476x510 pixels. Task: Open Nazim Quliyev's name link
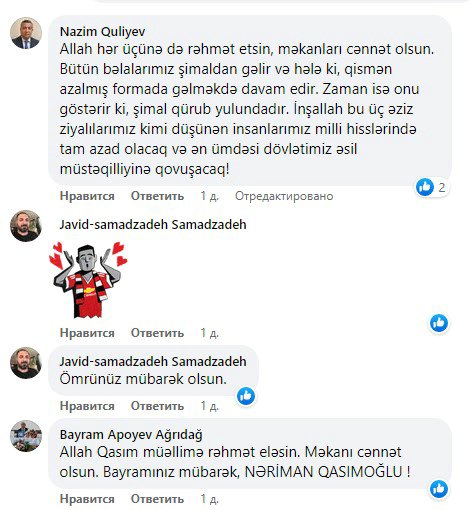(x=103, y=32)
